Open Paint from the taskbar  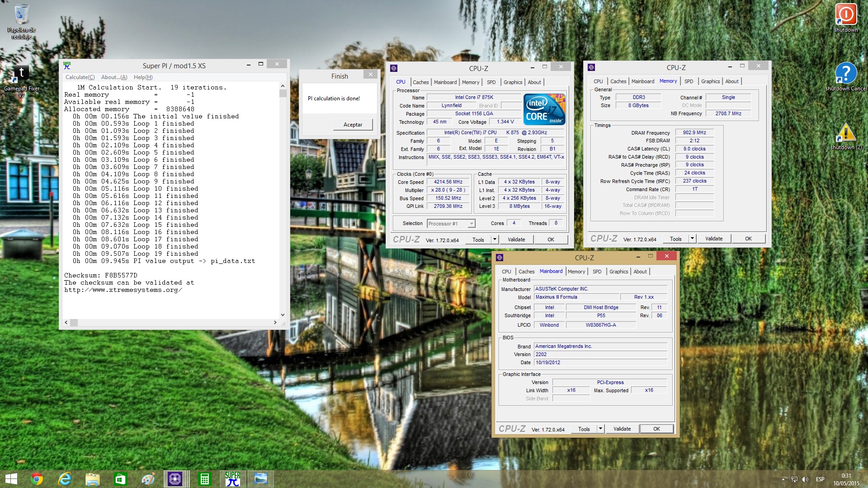click(x=148, y=479)
